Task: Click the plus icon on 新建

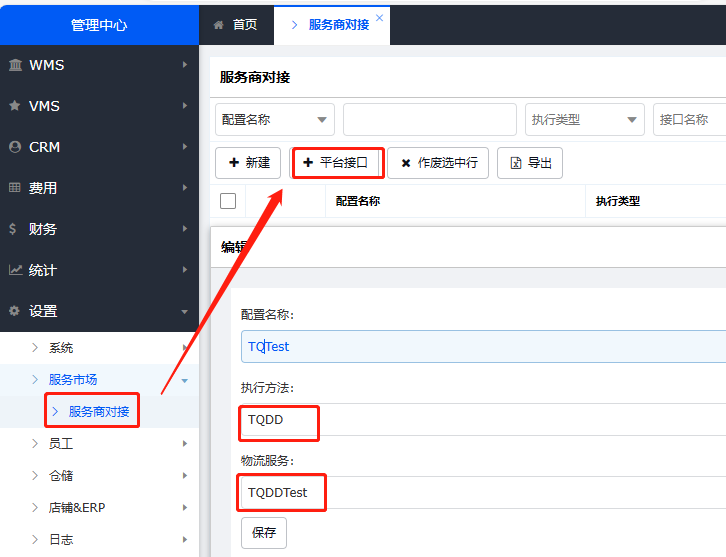Action: click(234, 163)
